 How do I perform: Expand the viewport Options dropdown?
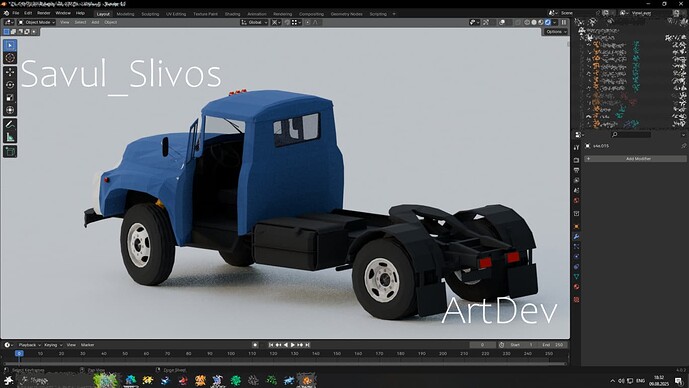[x=556, y=32]
